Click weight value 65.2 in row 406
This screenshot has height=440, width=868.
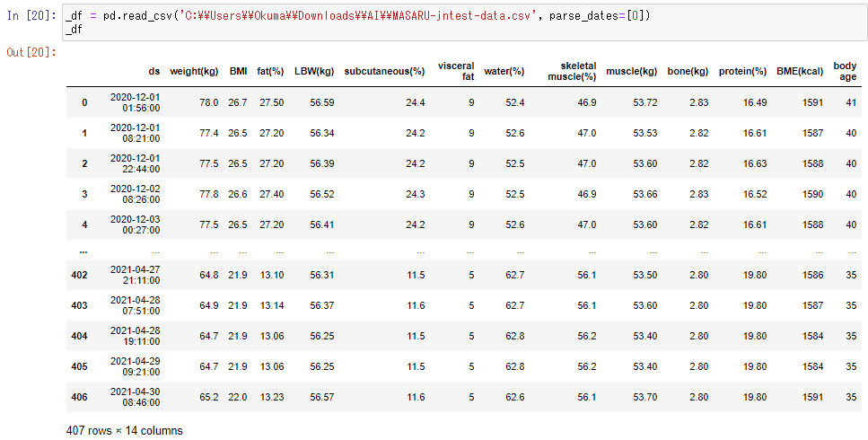click(x=209, y=398)
